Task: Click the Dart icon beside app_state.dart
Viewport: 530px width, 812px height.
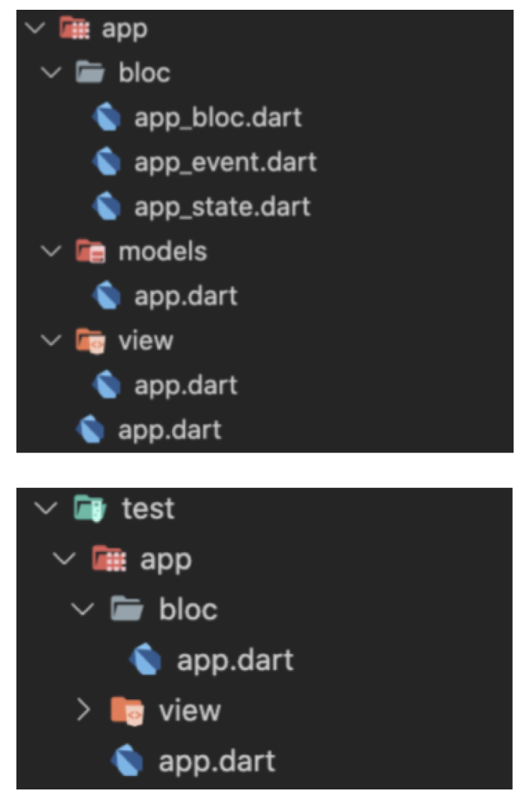Action: [107, 206]
